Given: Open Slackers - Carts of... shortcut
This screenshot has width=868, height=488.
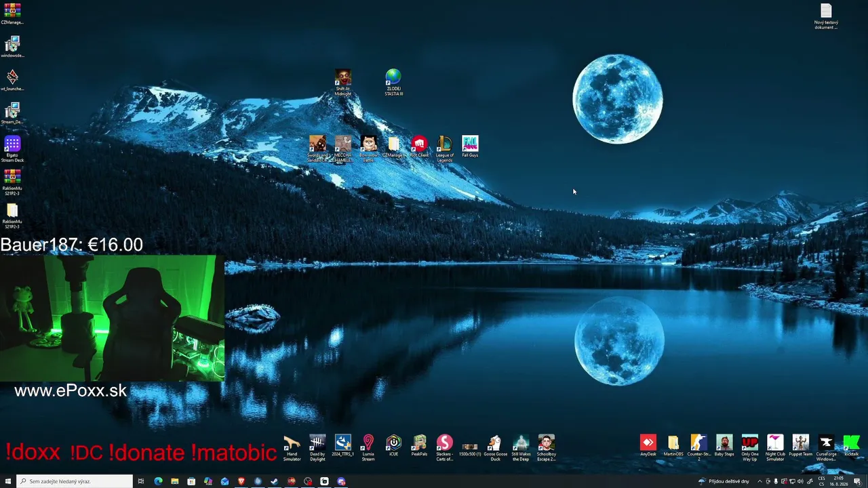Looking at the screenshot, I should (445, 448).
